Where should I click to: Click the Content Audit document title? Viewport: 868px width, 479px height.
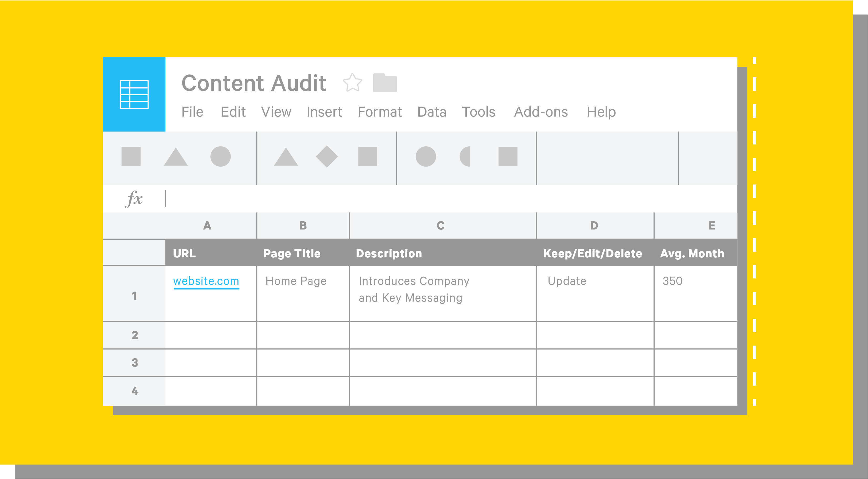pyautogui.click(x=254, y=83)
